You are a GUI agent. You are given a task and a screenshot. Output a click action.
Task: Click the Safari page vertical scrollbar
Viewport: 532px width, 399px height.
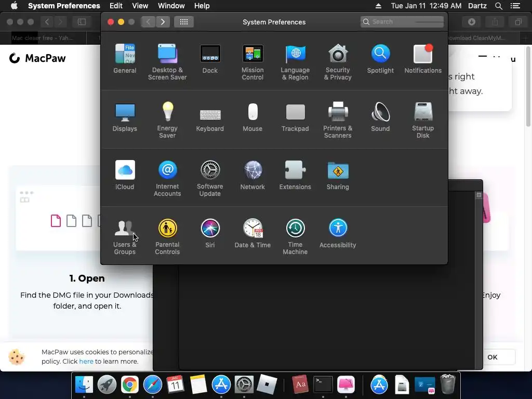[528, 87]
